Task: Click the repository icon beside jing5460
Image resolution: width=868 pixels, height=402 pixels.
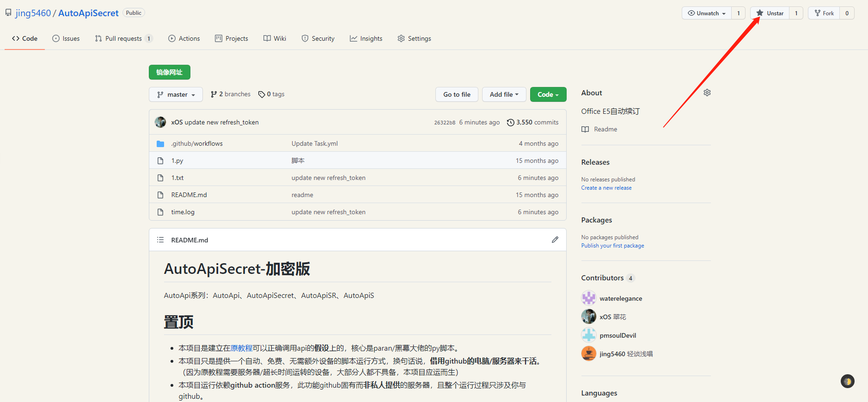Action: 8,13
